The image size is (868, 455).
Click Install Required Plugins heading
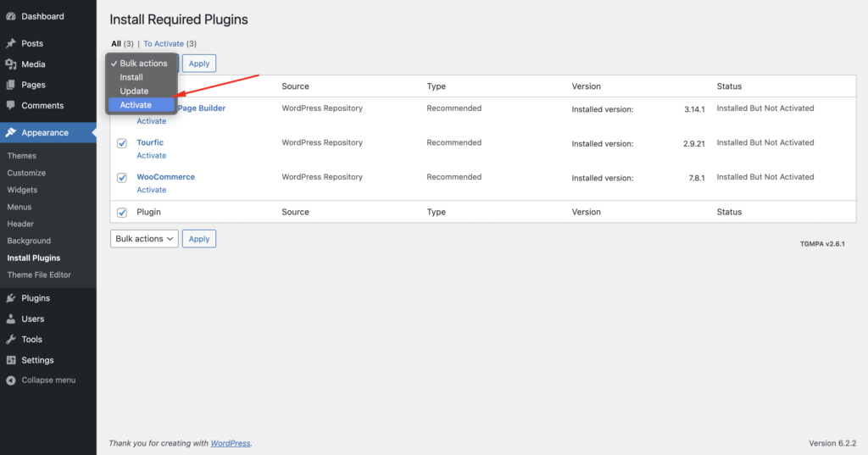click(x=179, y=19)
